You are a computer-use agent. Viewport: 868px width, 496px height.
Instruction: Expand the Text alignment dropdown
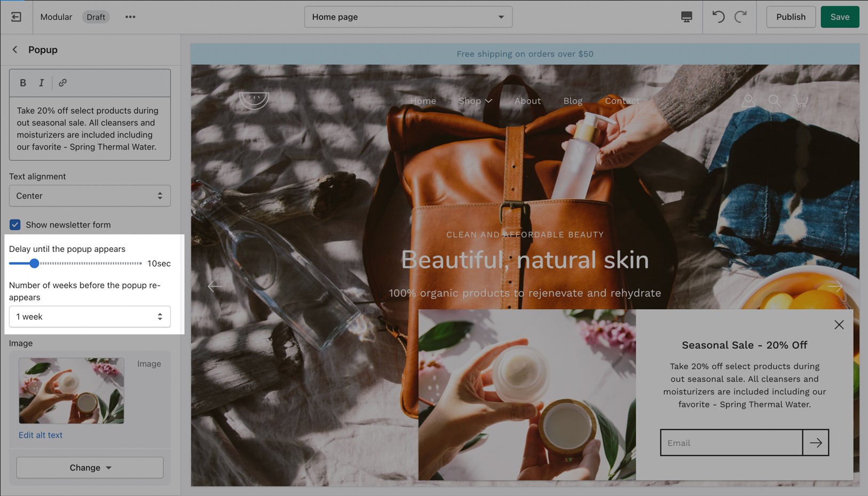pyautogui.click(x=90, y=196)
